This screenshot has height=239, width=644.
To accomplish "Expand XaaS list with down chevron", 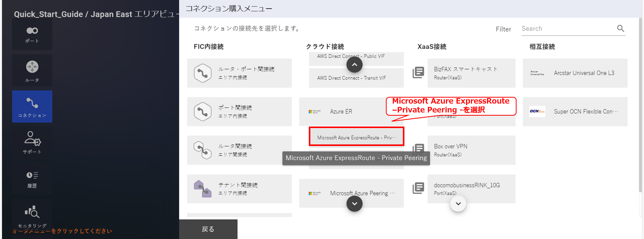I will pyautogui.click(x=458, y=204).
